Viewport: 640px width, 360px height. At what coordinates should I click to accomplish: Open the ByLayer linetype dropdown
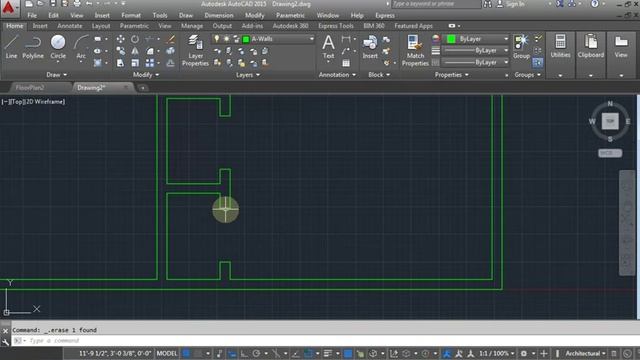[506, 62]
